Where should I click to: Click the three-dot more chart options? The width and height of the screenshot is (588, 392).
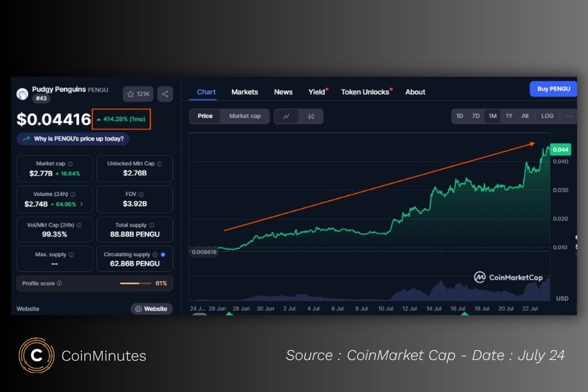pos(569,116)
